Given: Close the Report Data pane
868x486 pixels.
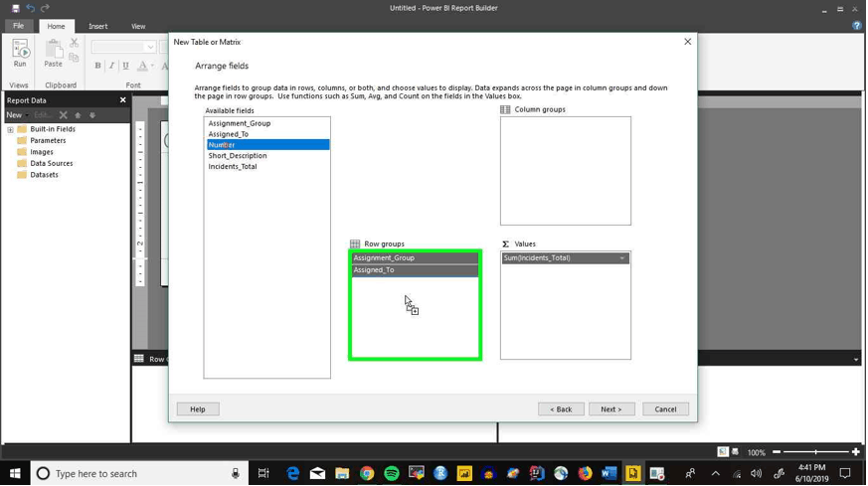Looking at the screenshot, I should 123,100.
